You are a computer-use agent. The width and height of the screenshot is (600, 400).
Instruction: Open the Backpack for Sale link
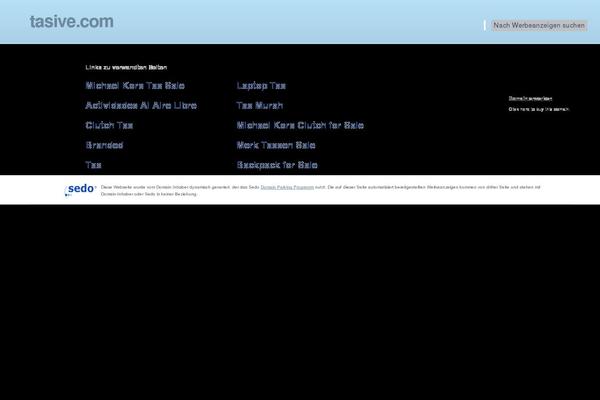(x=277, y=165)
